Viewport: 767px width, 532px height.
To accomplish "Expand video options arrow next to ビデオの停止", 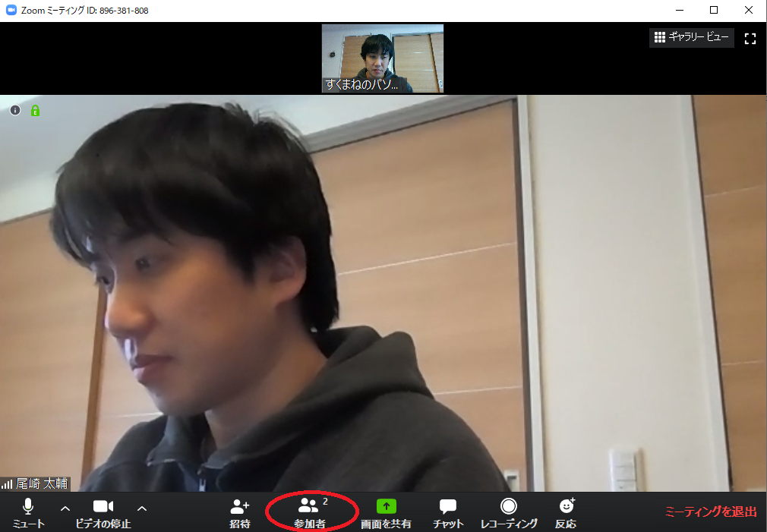I will pos(142,508).
